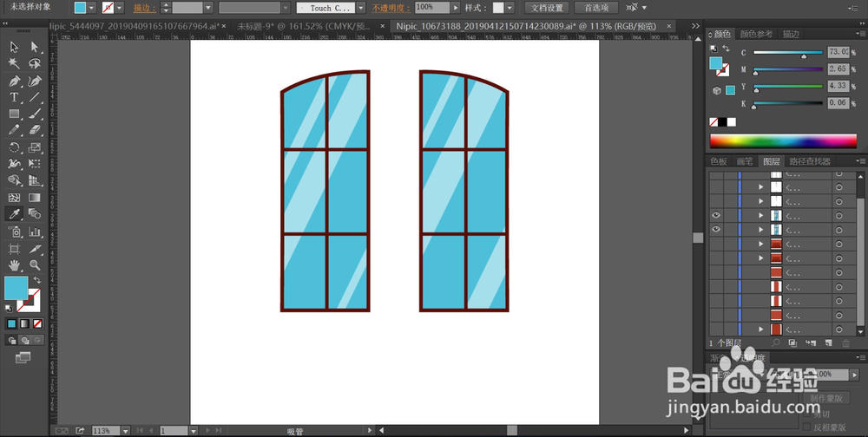Switch to the 描边 panel tab
The image size is (868, 437).
click(x=791, y=35)
